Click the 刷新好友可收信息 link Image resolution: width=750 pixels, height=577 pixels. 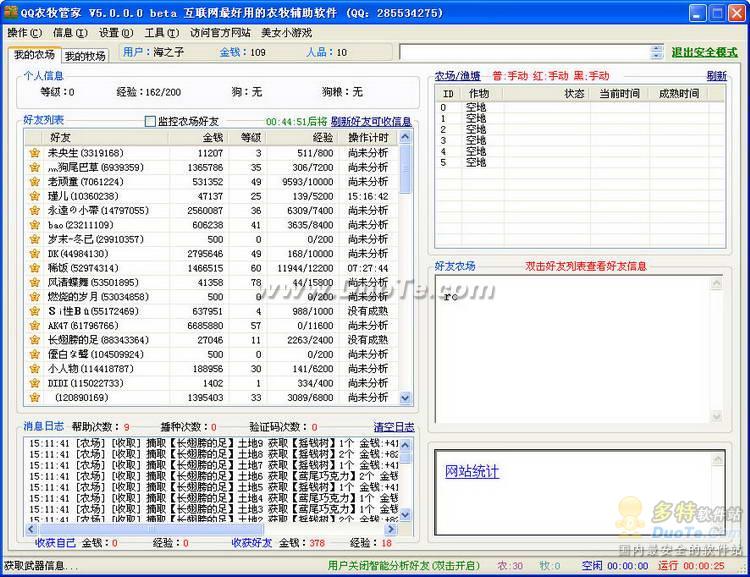tap(371, 122)
